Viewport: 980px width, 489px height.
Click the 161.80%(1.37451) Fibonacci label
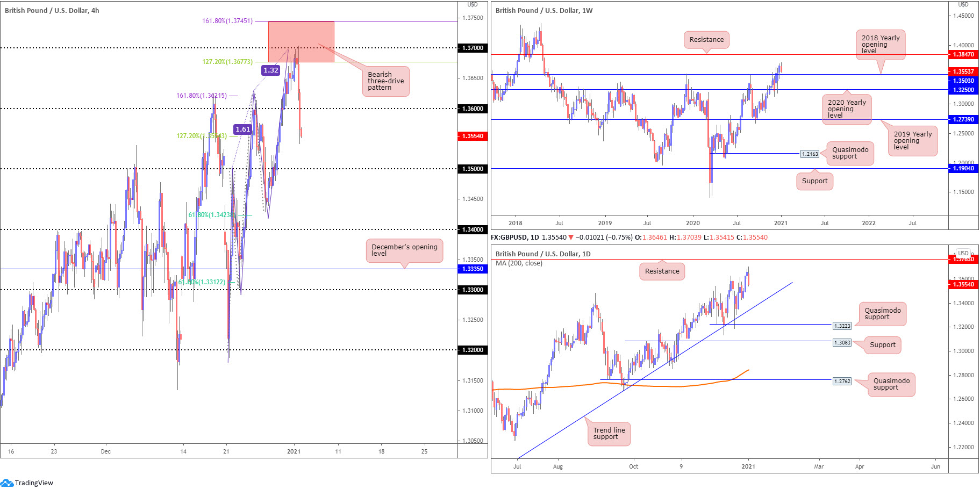pos(227,21)
